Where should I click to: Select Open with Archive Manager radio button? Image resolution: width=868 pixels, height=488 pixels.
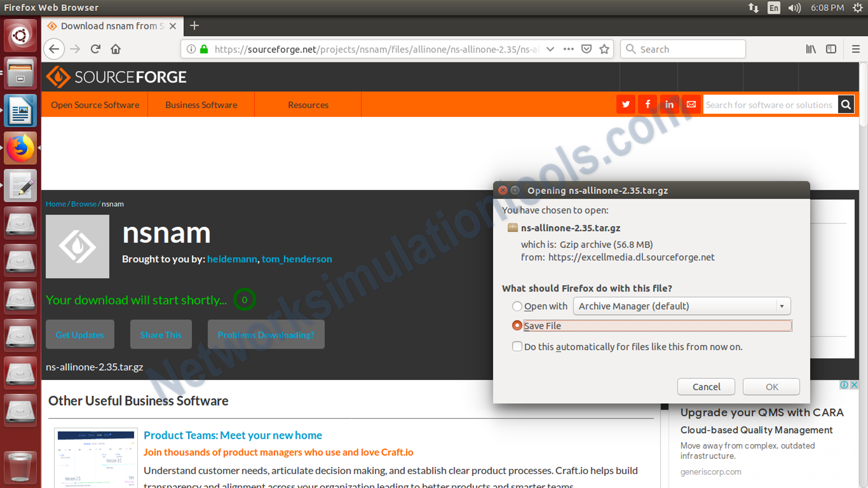click(x=516, y=306)
